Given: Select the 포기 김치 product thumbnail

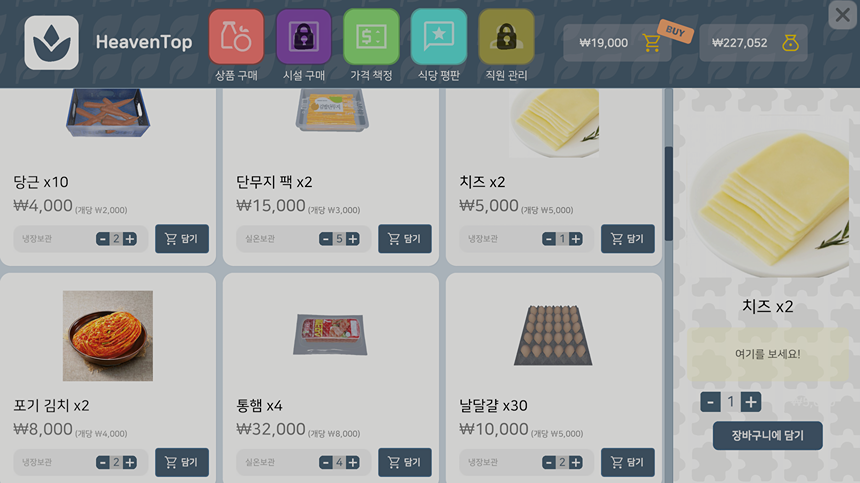Looking at the screenshot, I should [x=108, y=336].
